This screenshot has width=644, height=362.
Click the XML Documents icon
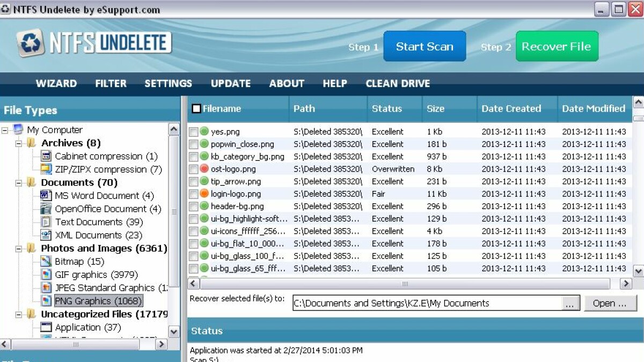coord(46,235)
